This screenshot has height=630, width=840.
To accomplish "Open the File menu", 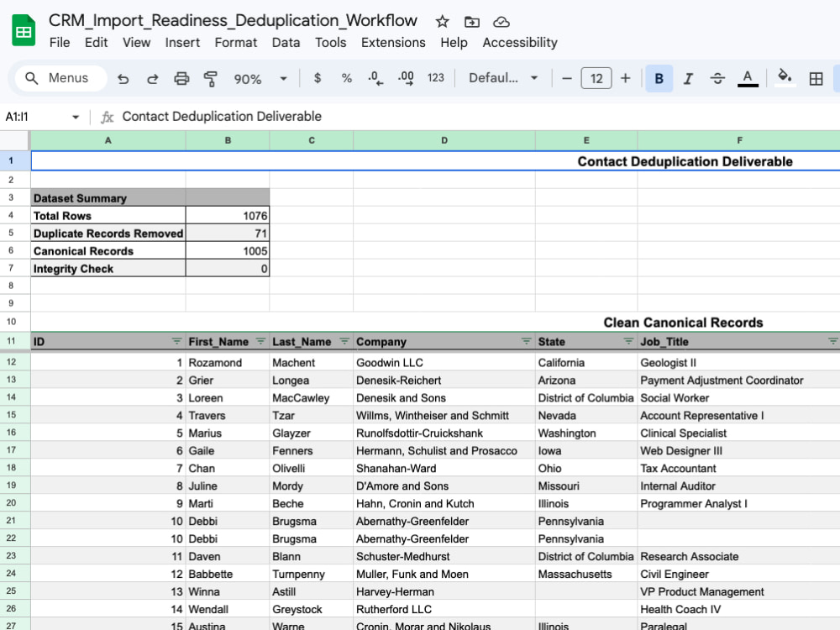I will 60,42.
